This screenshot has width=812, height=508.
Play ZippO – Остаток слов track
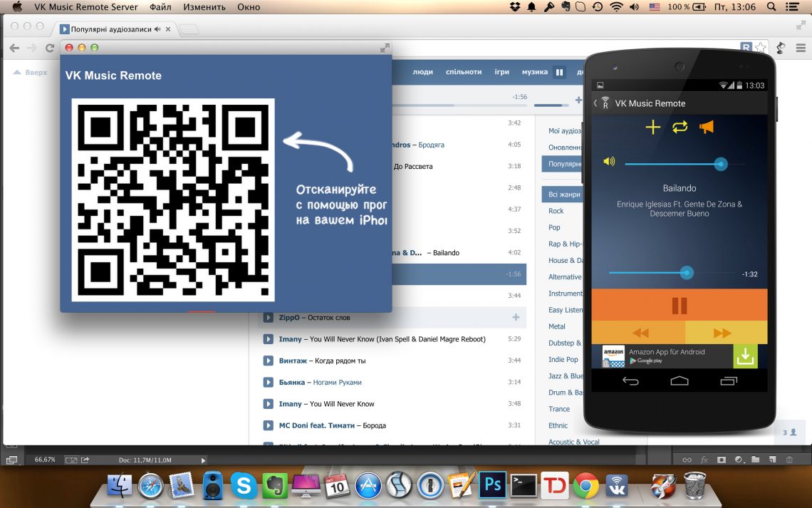pyautogui.click(x=269, y=318)
